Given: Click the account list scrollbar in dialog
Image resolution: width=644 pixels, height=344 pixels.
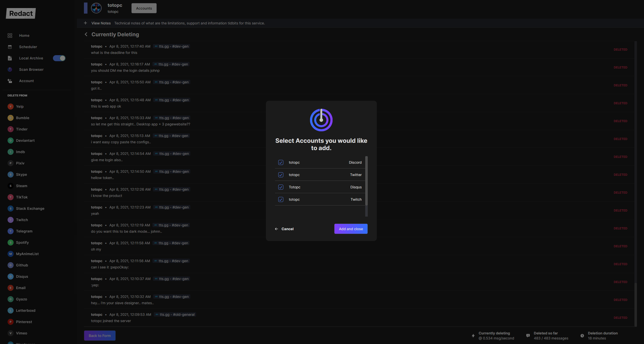Looking at the screenshot, I should point(366,181).
